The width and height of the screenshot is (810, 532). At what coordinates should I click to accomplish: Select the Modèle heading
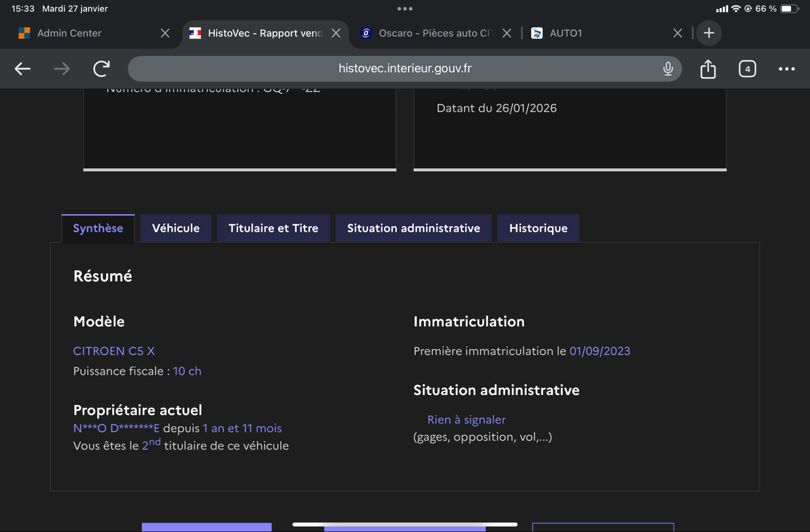tap(99, 322)
